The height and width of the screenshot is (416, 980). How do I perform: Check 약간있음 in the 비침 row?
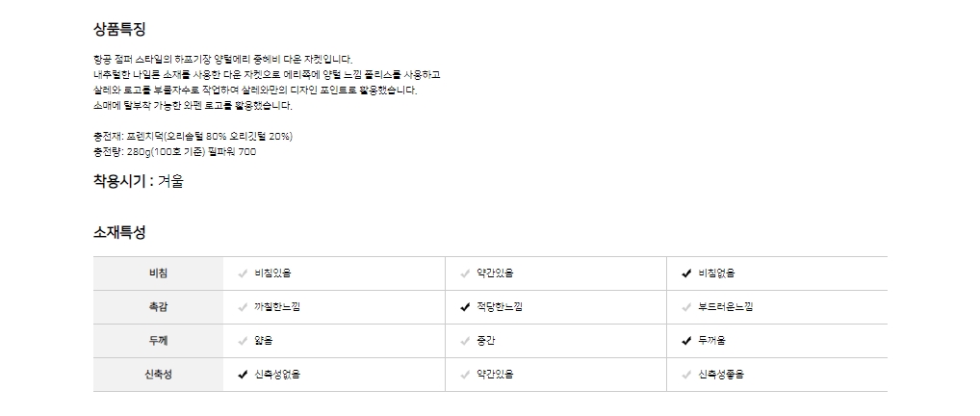click(465, 273)
